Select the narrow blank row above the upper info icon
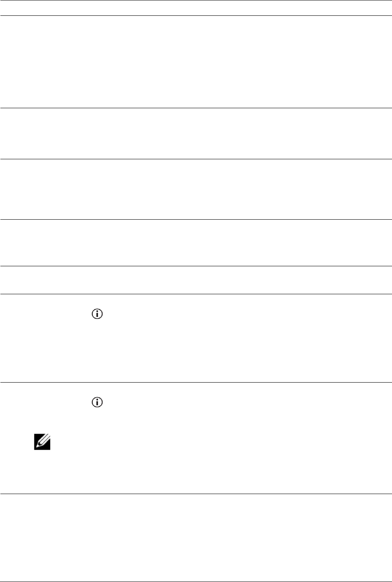The height and width of the screenshot is (582, 392). pos(196,280)
